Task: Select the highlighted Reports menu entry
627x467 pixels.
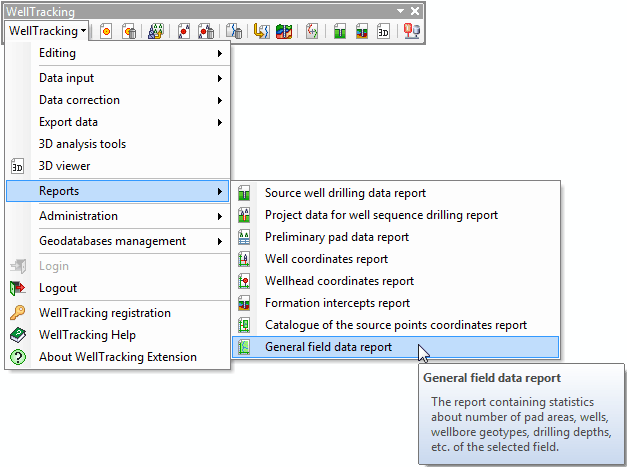Action: (x=118, y=191)
